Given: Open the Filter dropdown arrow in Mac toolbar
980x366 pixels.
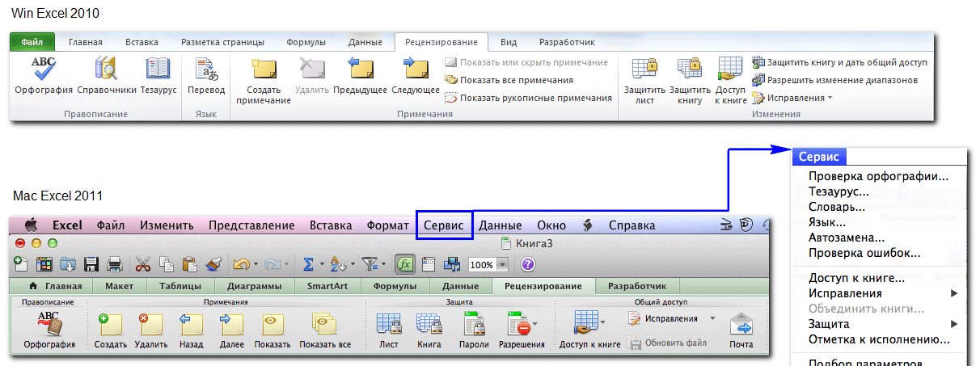Looking at the screenshot, I should point(383,264).
